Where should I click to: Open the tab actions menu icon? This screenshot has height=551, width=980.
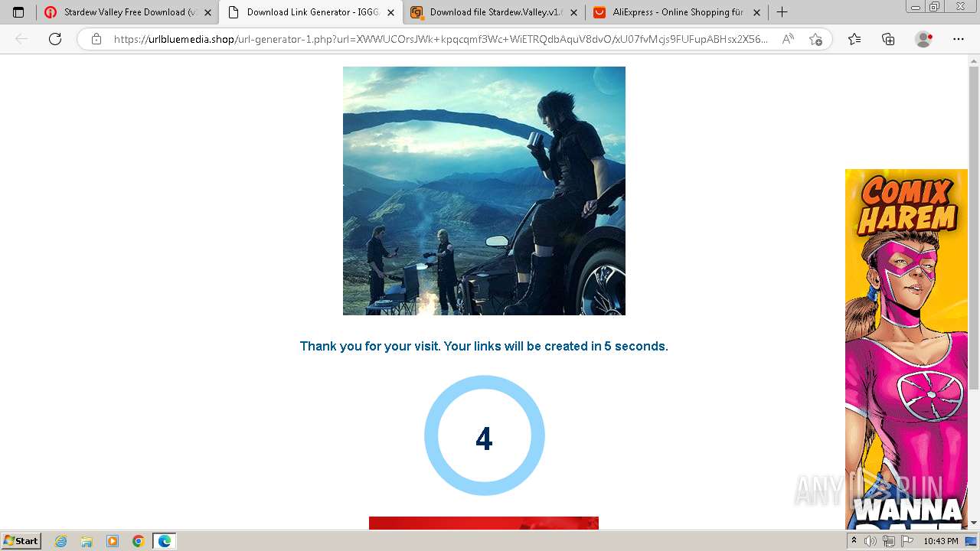(18, 12)
